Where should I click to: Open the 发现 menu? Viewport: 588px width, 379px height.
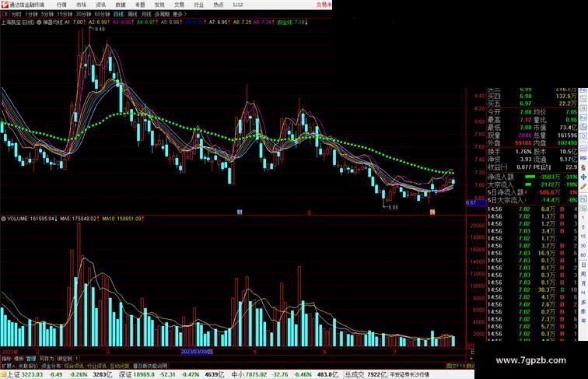point(159,5)
